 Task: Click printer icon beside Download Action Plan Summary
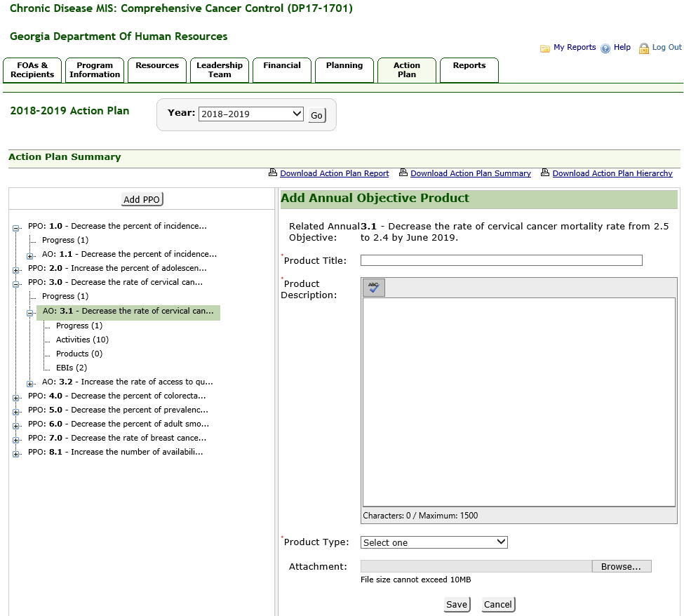[x=403, y=173]
